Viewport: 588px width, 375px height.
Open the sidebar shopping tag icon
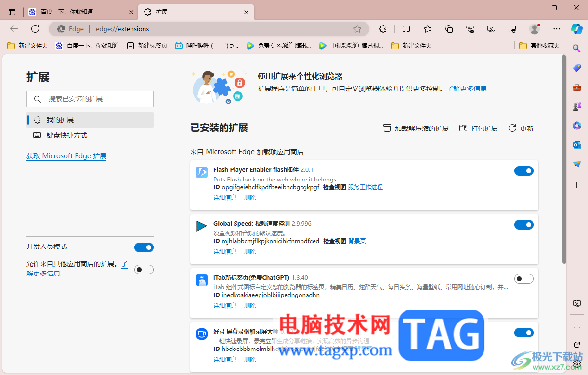576,68
